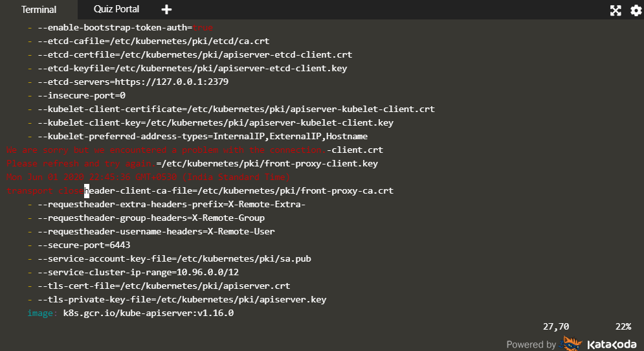Screen dimensions: 644x351
Task: Click the kube-apiserver:v1.16.0 image line
Action: 148,313
